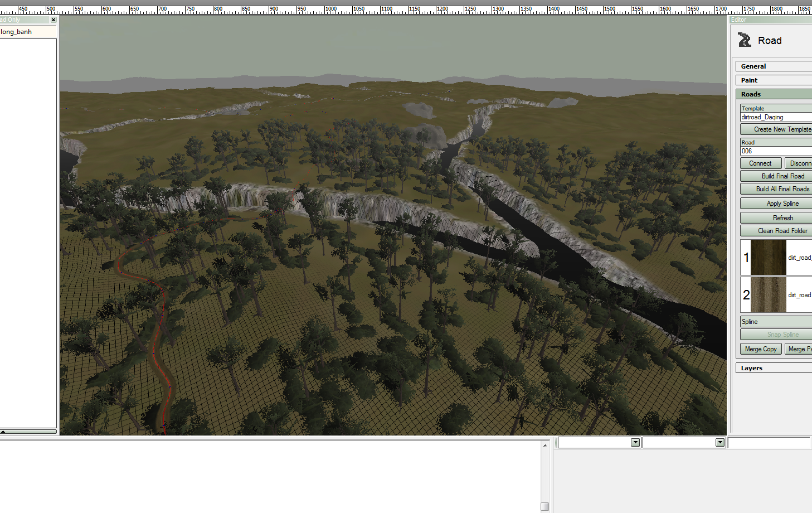Click Clean Road Folder

[776, 231]
